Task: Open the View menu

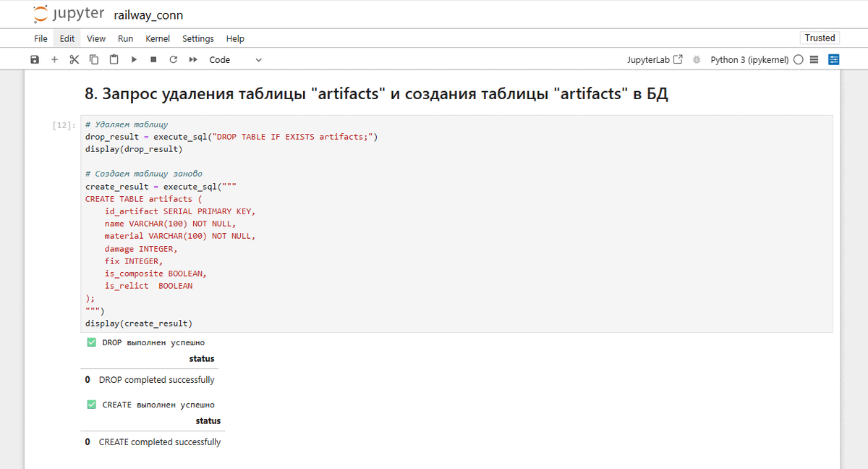Action: pos(96,38)
